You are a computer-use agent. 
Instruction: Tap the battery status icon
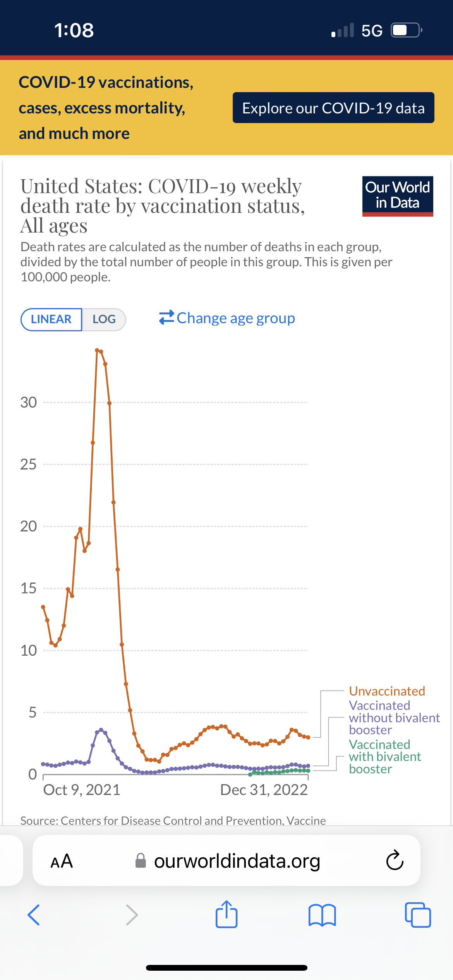[x=406, y=30]
